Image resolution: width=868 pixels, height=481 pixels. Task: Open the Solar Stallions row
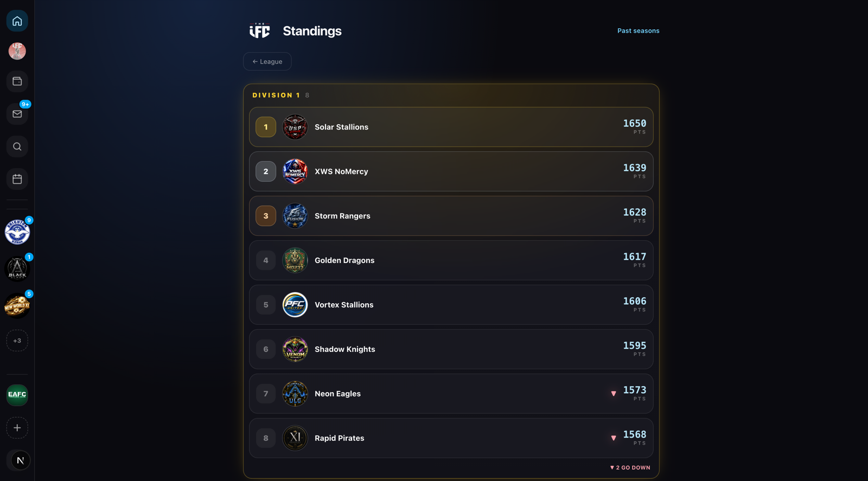pos(451,127)
